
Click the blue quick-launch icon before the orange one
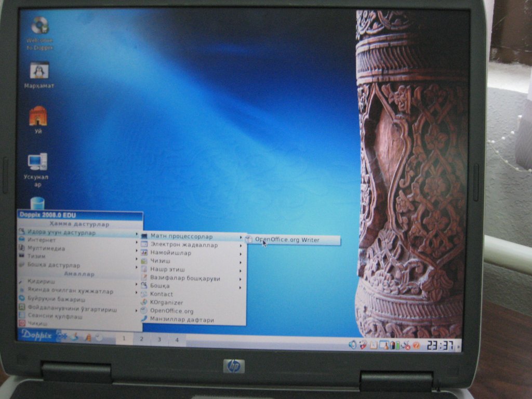coord(75,337)
